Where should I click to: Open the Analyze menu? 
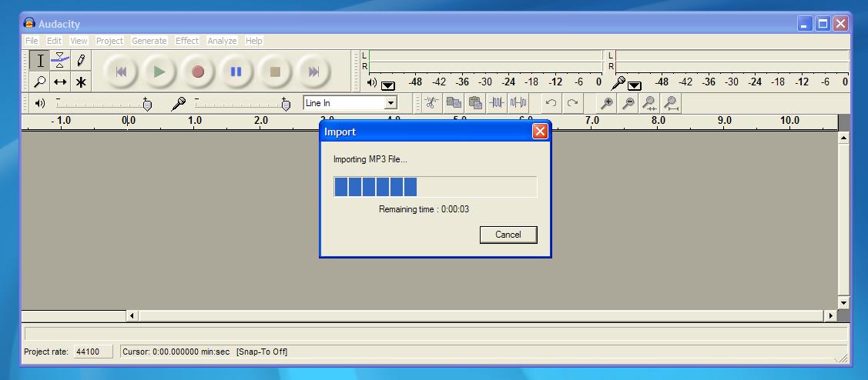(x=222, y=41)
